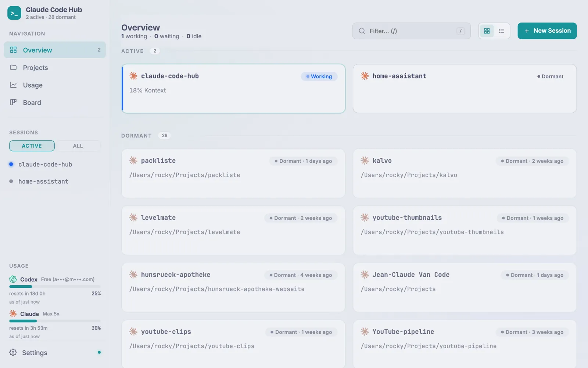Open the levelmate session card title
This screenshot has height=368, width=588.
(x=158, y=217)
